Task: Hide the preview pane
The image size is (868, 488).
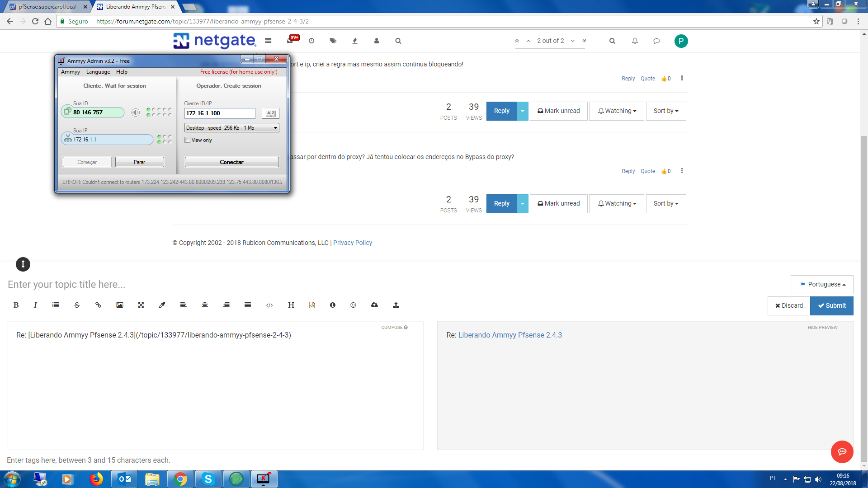Action: [x=822, y=327]
